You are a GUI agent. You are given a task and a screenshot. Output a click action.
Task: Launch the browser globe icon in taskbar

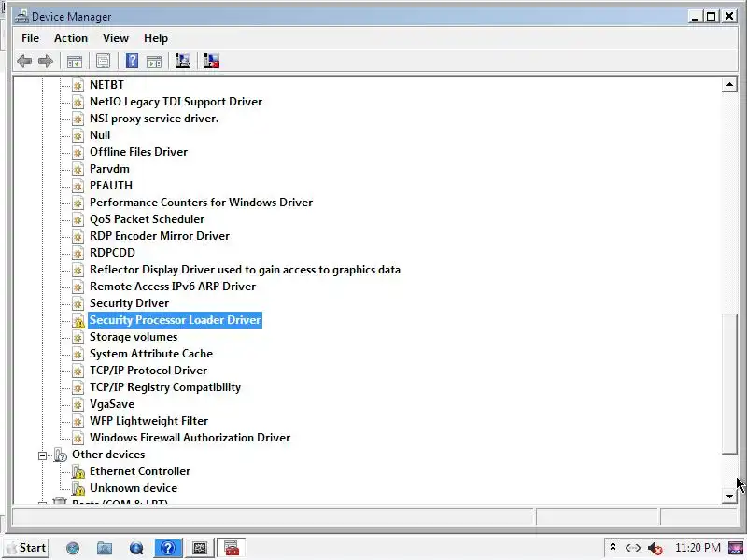pyautogui.click(x=73, y=548)
